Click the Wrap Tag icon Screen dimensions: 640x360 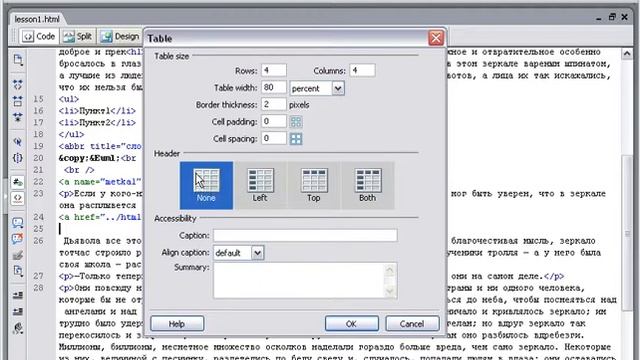pyautogui.click(x=18, y=256)
